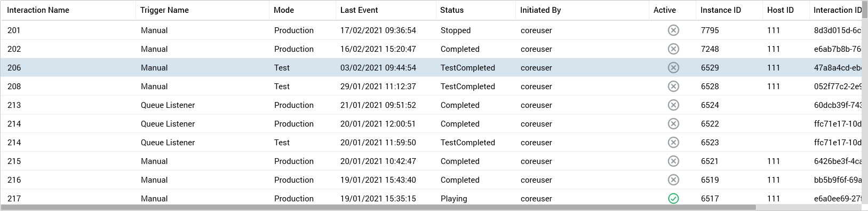Click the inactive icon for instance 6522
This screenshot has height=211, width=868.
pyautogui.click(x=673, y=124)
